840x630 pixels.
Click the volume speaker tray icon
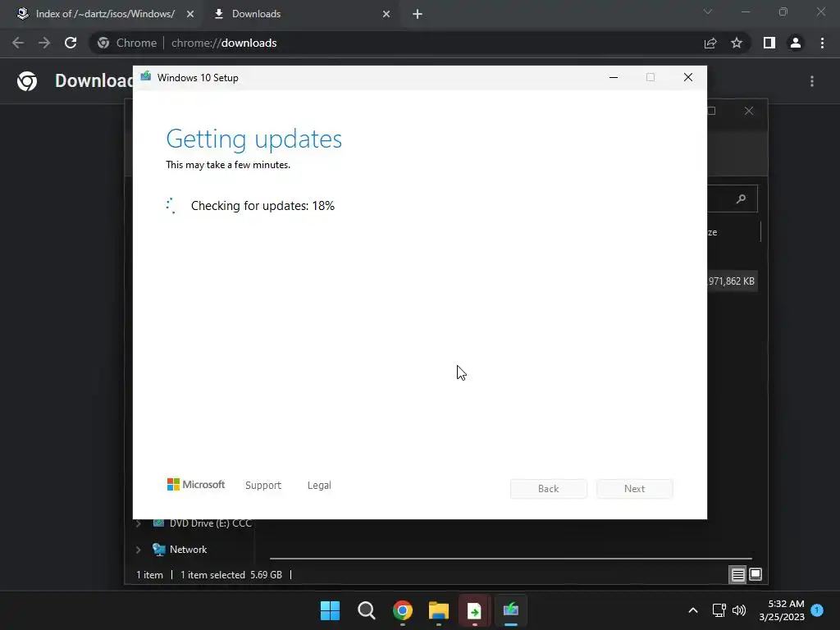click(x=739, y=610)
